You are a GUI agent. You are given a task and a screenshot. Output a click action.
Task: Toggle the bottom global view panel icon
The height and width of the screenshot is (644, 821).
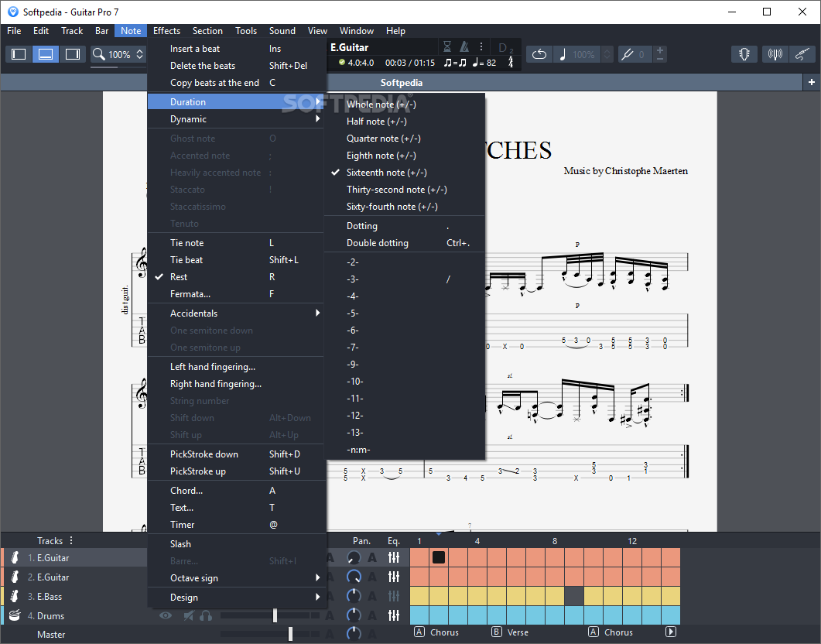[46, 54]
